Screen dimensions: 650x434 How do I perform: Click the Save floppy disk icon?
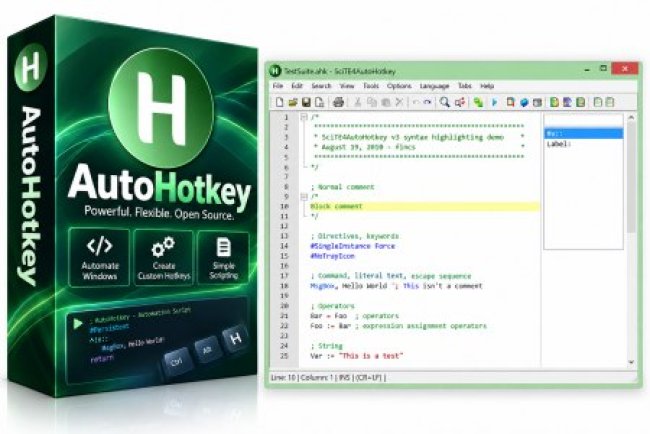(306, 102)
